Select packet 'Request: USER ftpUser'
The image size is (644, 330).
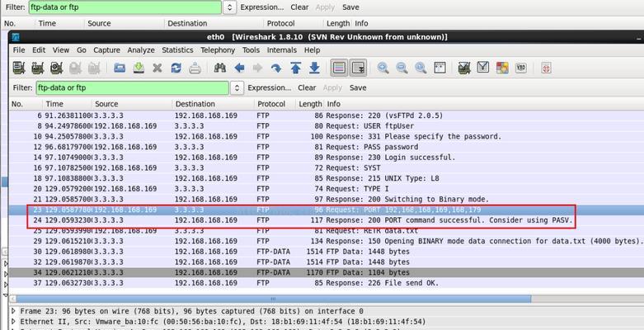(x=326, y=126)
